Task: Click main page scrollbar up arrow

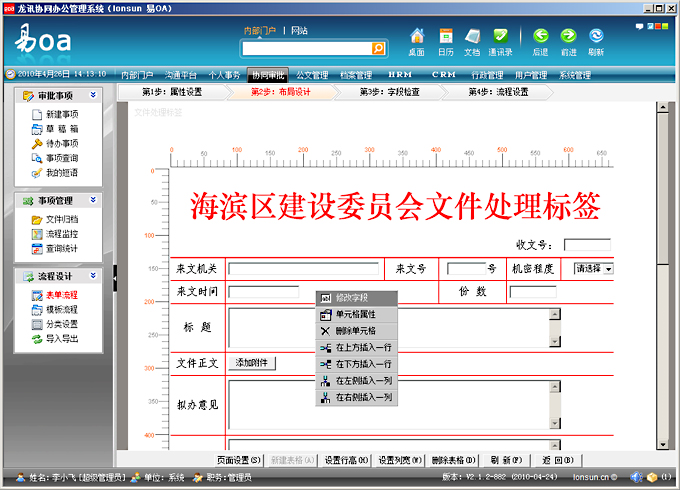Action: (663, 107)
